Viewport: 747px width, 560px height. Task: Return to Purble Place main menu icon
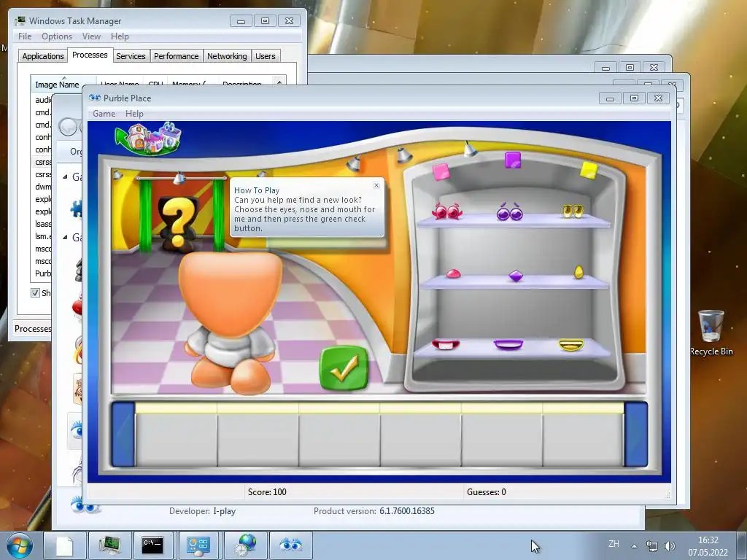coord(149,139)
